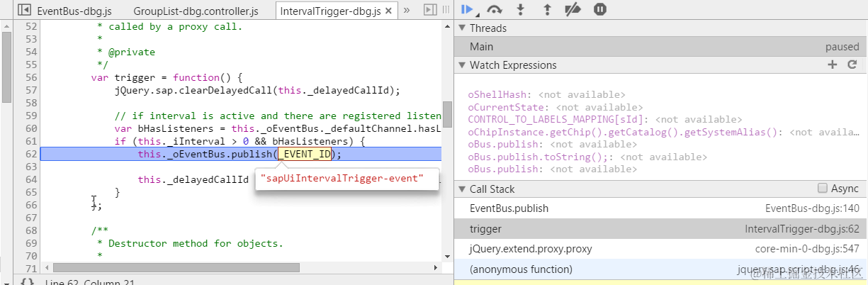This screenshot has height=285, width=868.
Task: Collapse the Call Stack section
Action: (x=461, y=189)
